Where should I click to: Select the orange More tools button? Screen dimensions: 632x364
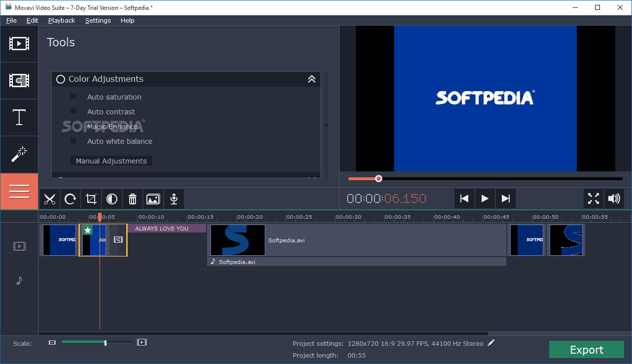19,192
